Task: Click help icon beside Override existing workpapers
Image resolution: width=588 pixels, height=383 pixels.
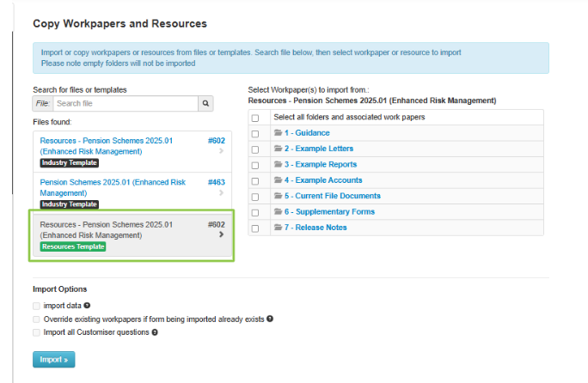Action: (x=270, y=319)
